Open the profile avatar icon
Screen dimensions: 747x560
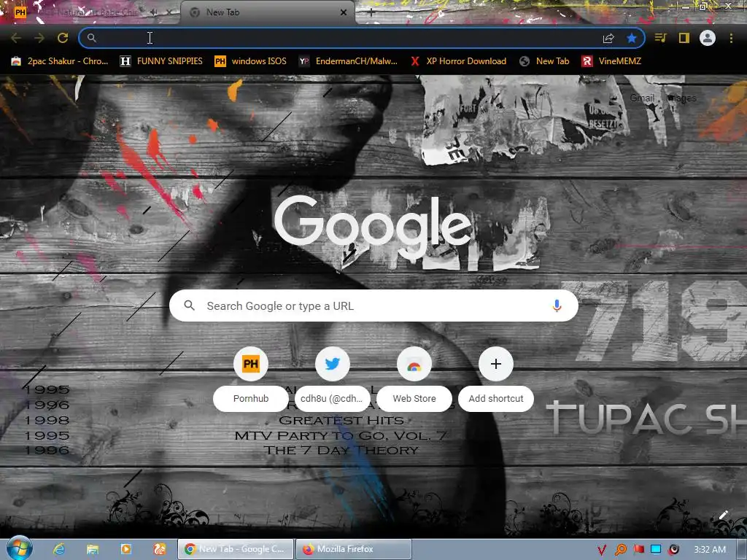point(708,38)
